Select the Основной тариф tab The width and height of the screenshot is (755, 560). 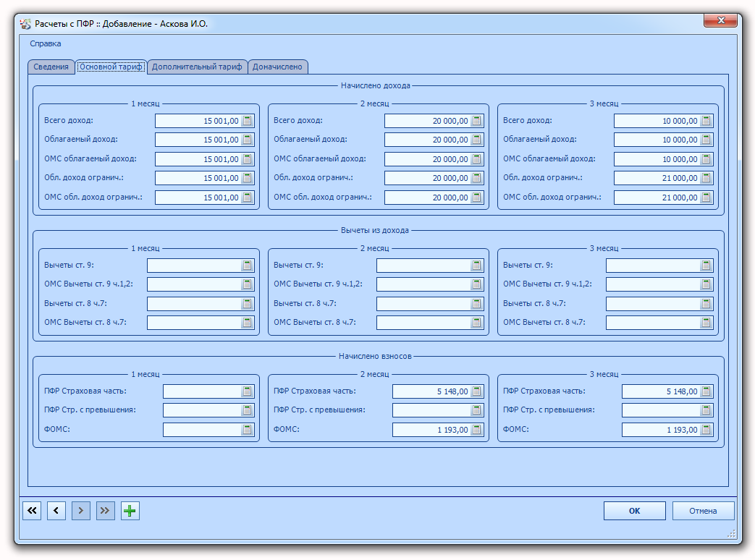(111, 67)
